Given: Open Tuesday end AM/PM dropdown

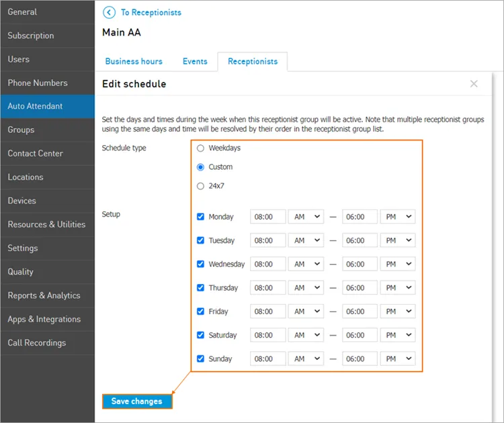Looking at the screenshot, I should pyautogui.click(x=398, y=240).
